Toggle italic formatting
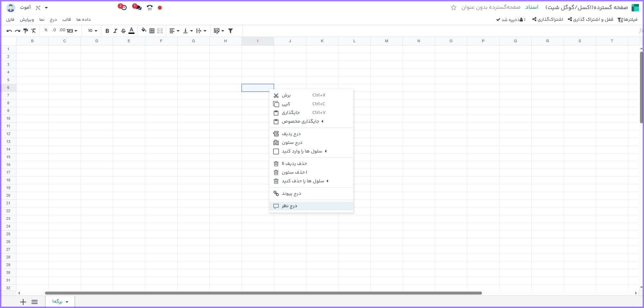Viewport: 644px width, 308px height. coord(115,31)
